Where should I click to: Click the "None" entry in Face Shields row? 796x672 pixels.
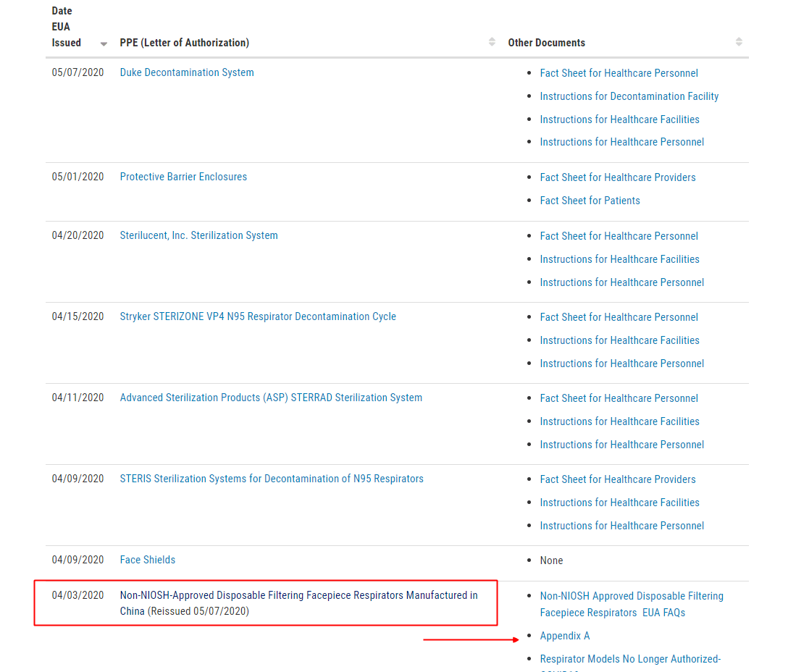tap(551, 560)
